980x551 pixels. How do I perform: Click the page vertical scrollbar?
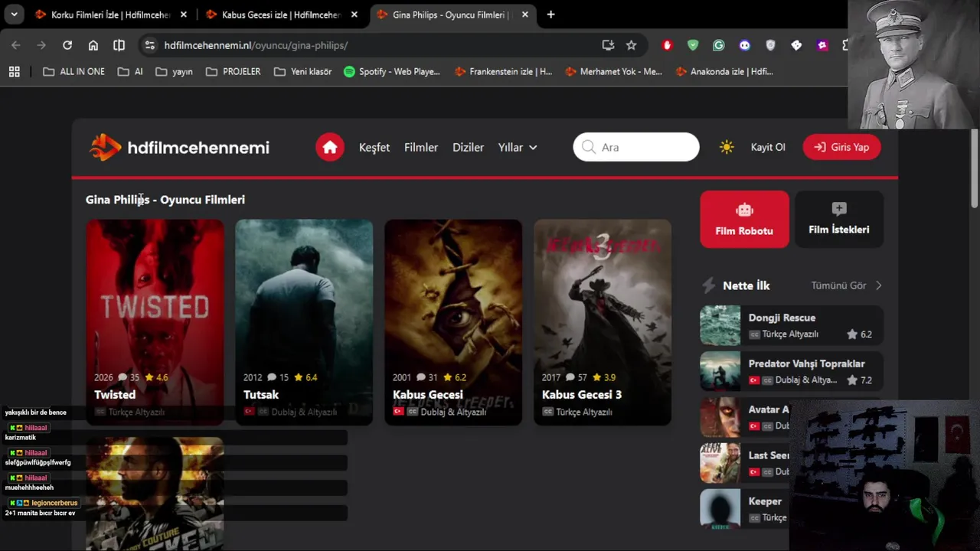point(974,168)
